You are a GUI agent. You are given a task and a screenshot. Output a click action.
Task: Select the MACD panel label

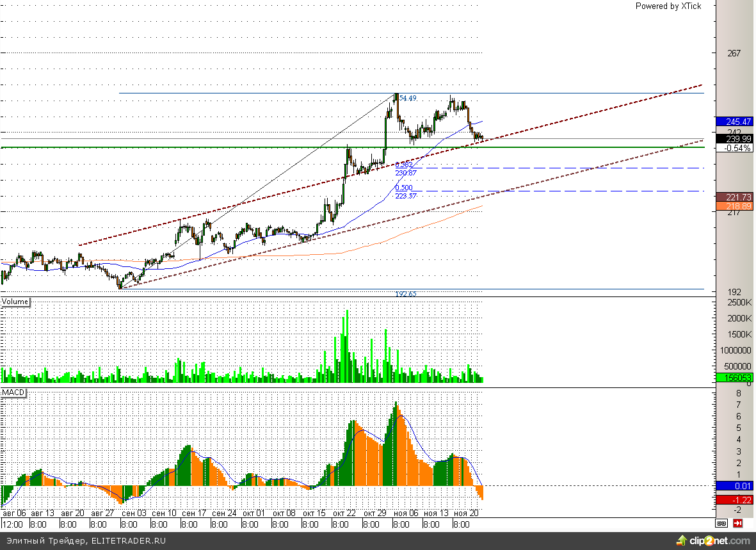[13, 392]
